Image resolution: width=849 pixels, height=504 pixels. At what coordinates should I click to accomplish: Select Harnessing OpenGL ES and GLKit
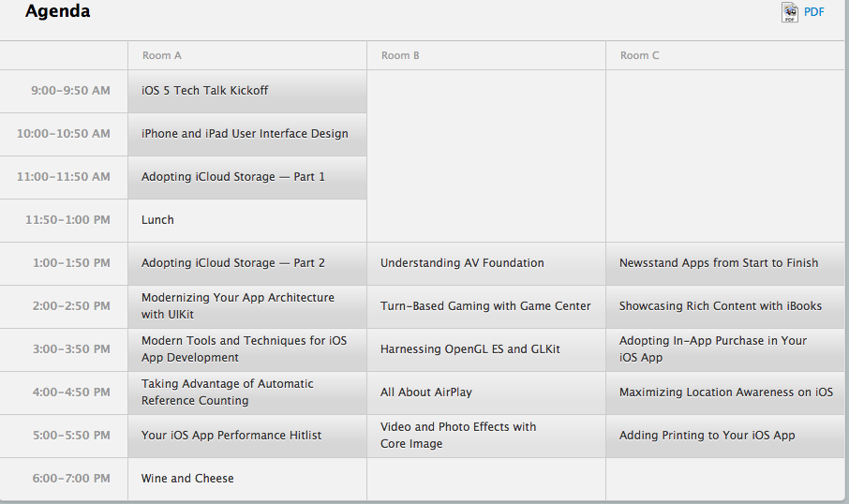click(x=486, y=349)
